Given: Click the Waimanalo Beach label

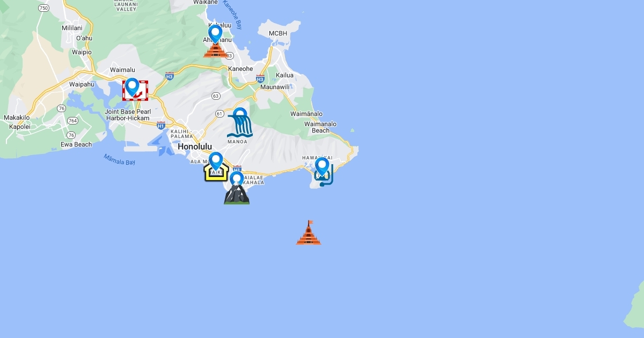Looking at the screenshot, I should (x=320, y=127).
